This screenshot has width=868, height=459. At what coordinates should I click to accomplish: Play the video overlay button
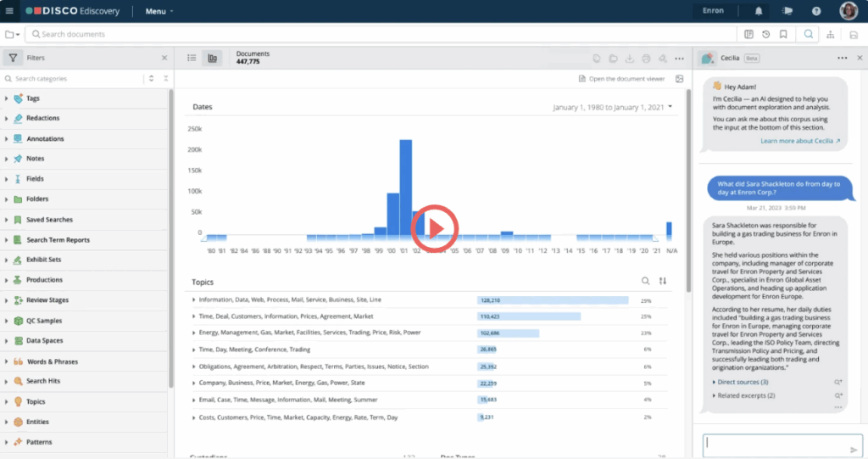pos(434,227)
